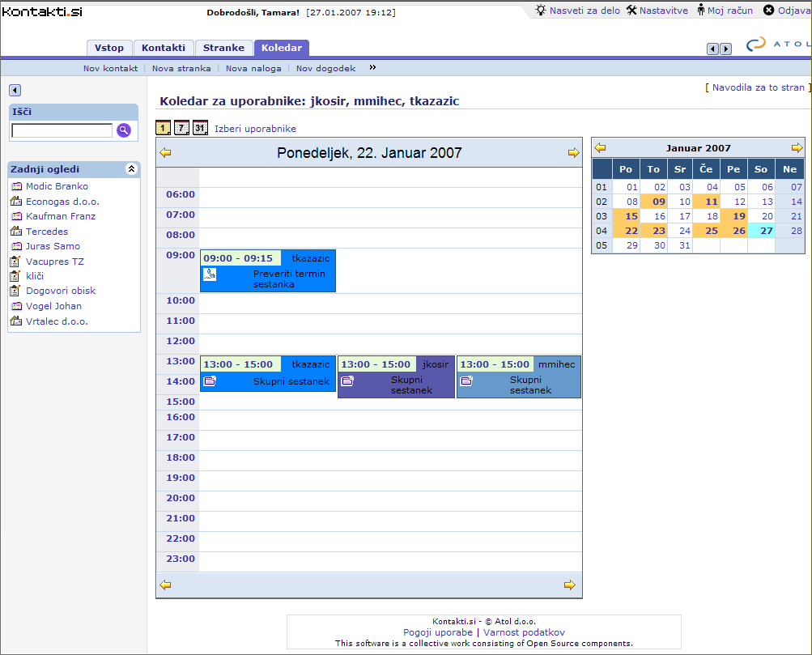812x655 pixels.
Task: Open Nastavitve settings
Action: [663, 11]
